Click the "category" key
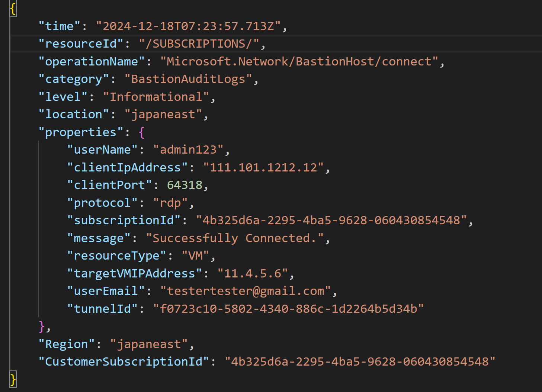Image resolution: width=542 pixels, height=392 pixels. pyautogui.click(x=74, y=79)
